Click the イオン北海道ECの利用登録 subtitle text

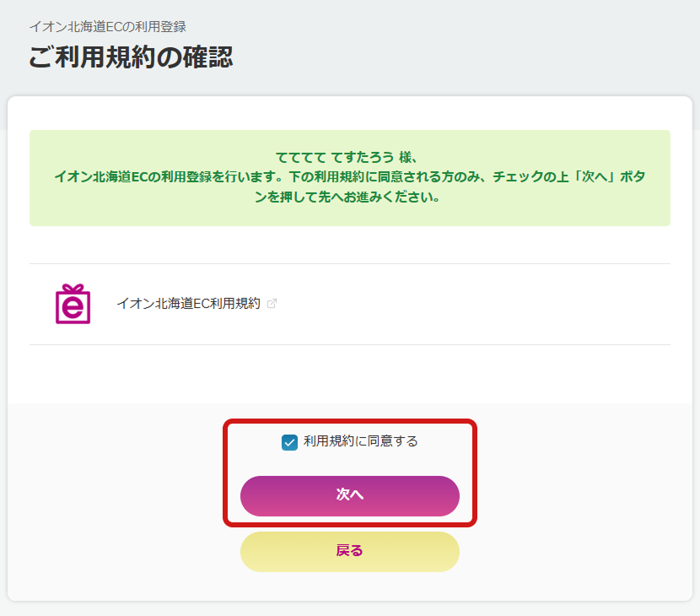(x=107, y=27)
